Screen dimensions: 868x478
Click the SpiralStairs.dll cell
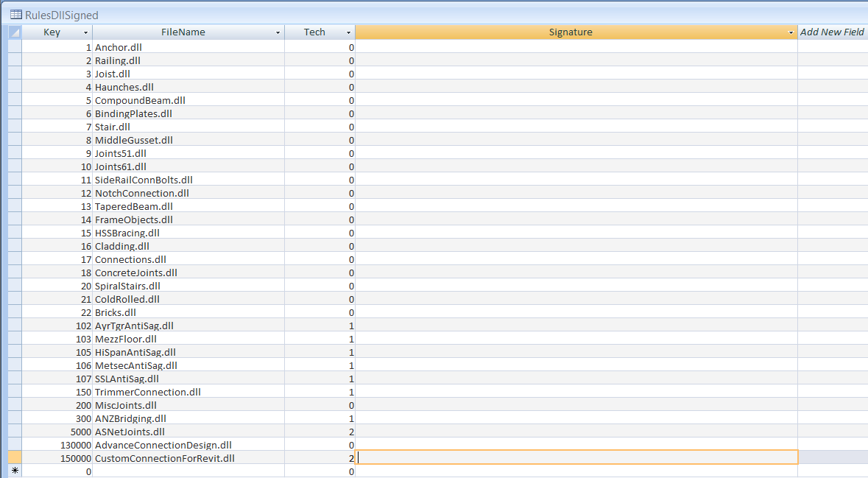click(x=188, y=286)
